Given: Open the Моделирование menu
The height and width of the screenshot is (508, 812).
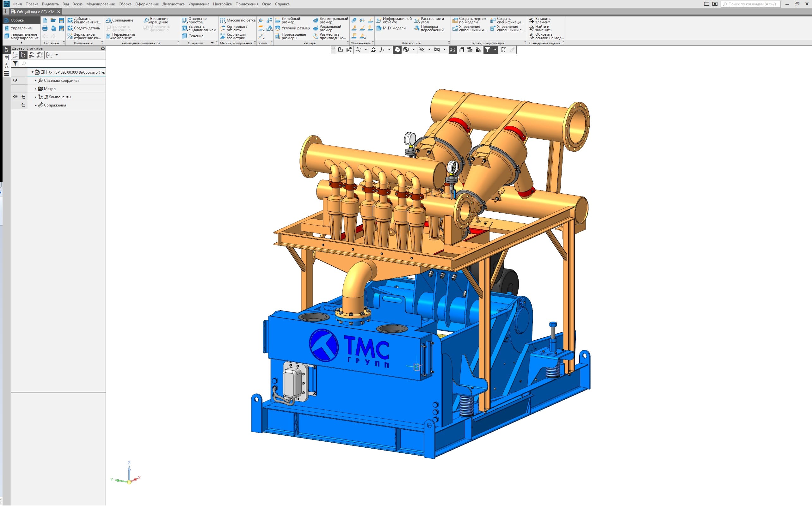Looking at the screenshot, I should pos(100,4).
